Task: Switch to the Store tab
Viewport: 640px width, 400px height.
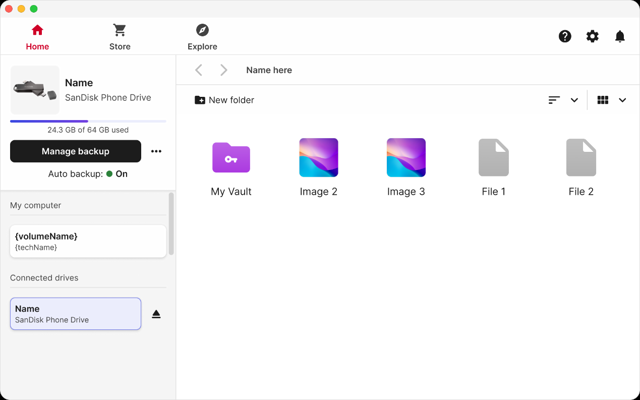Action: coord(120,37)
